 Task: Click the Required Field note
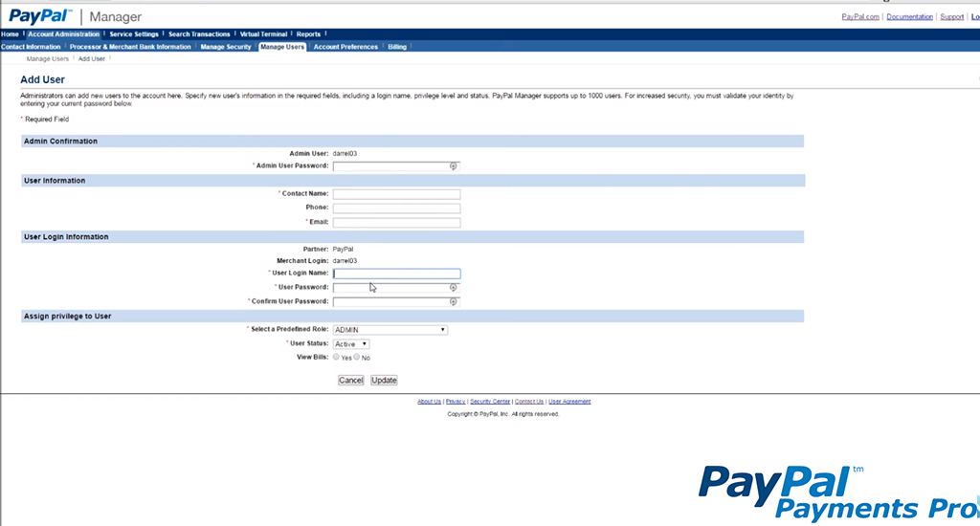pos(45,120)
